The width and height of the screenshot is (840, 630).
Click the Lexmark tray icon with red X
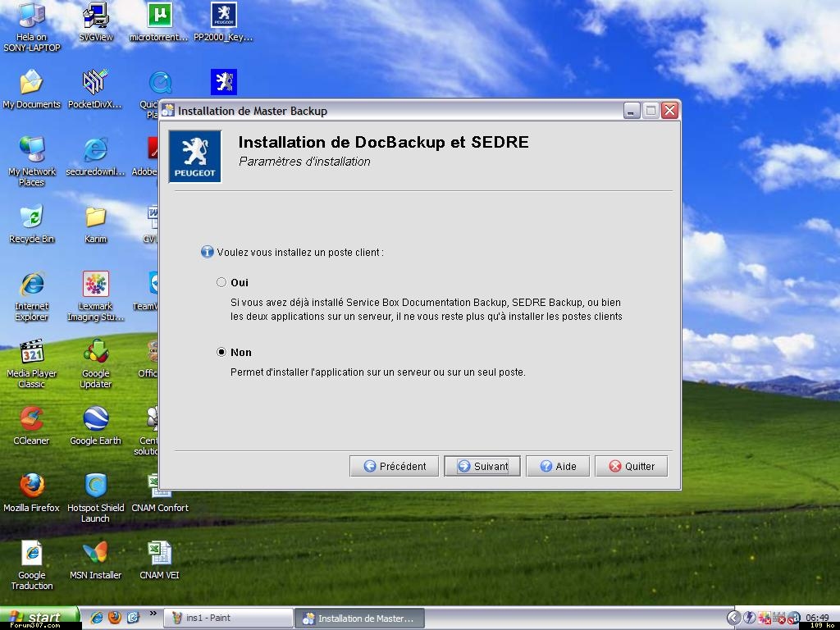click(x=765, y=619)
